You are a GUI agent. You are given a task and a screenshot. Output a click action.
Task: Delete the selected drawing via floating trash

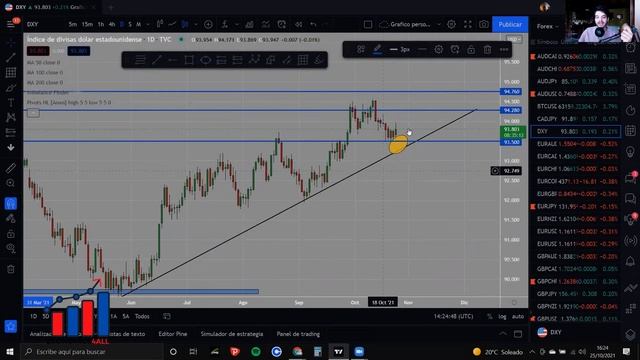tap(487, 50)
